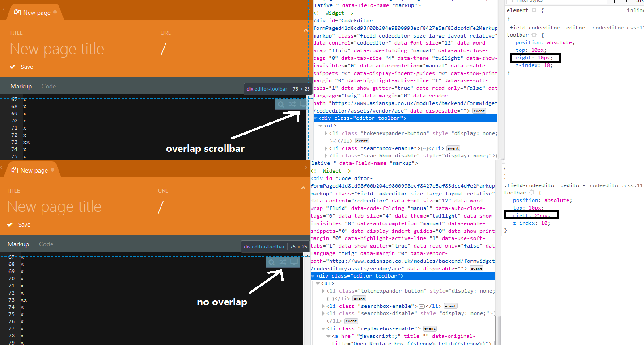The height and width of the screenshot is (345, 644).
Task: Click the Save button under New page title
Action: click(21, 67)
